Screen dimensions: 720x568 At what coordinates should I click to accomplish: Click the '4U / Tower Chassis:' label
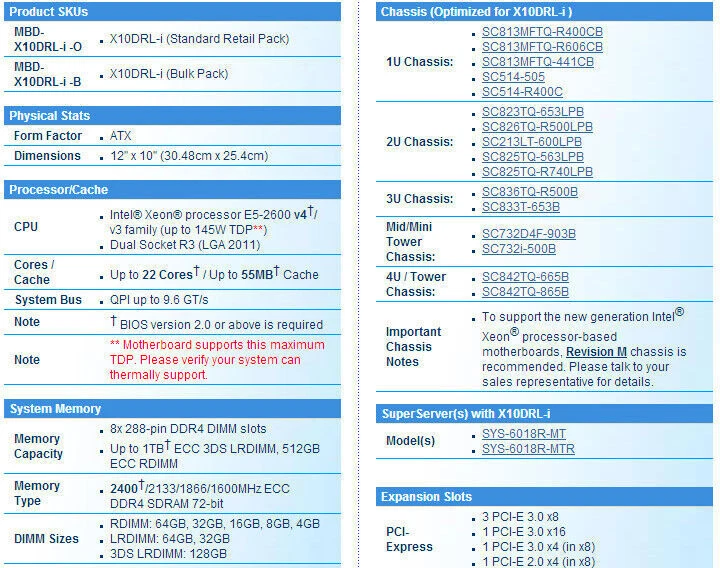click(416, 284)
